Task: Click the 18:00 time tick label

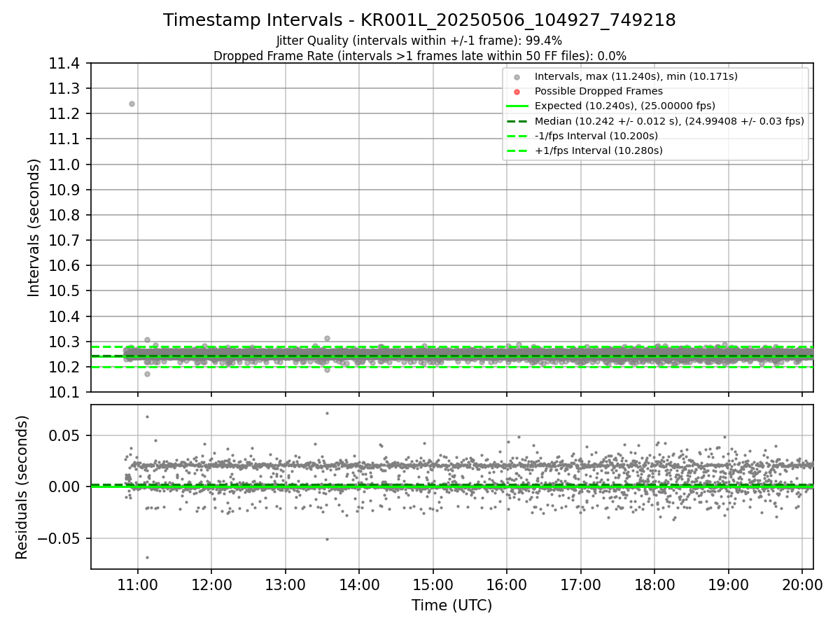Action: pyautogui.click(x=654, y=585)
